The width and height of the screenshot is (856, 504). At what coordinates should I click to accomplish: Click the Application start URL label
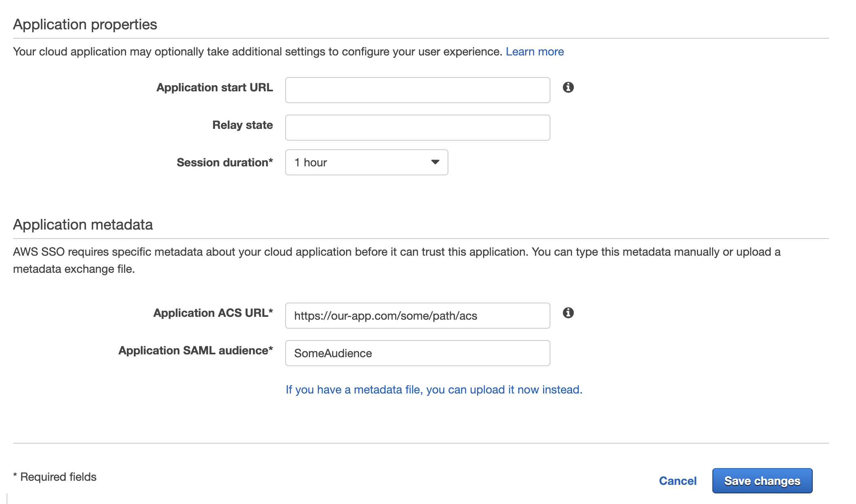point(215,88)
